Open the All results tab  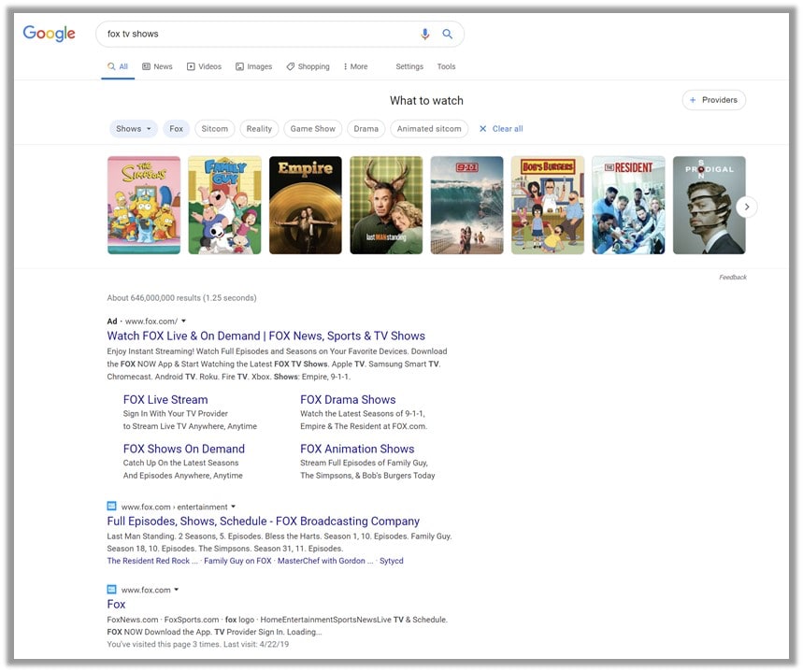coord(118,66)
